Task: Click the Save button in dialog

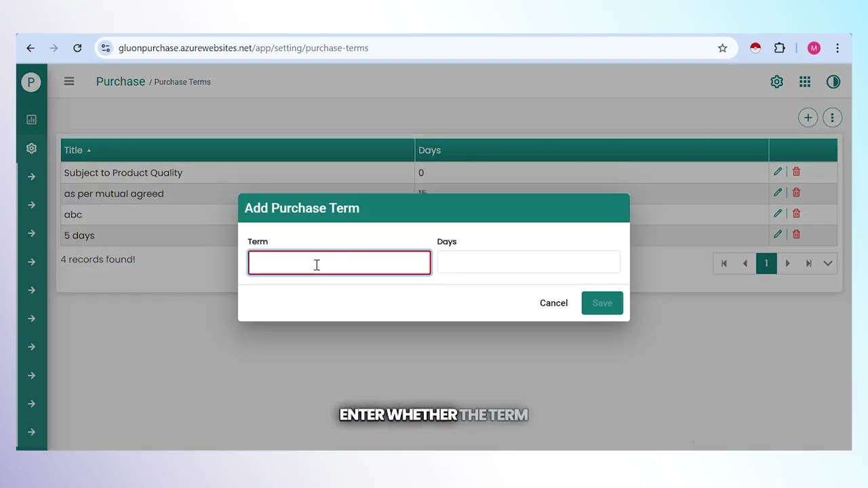Action: coord(602,303)
